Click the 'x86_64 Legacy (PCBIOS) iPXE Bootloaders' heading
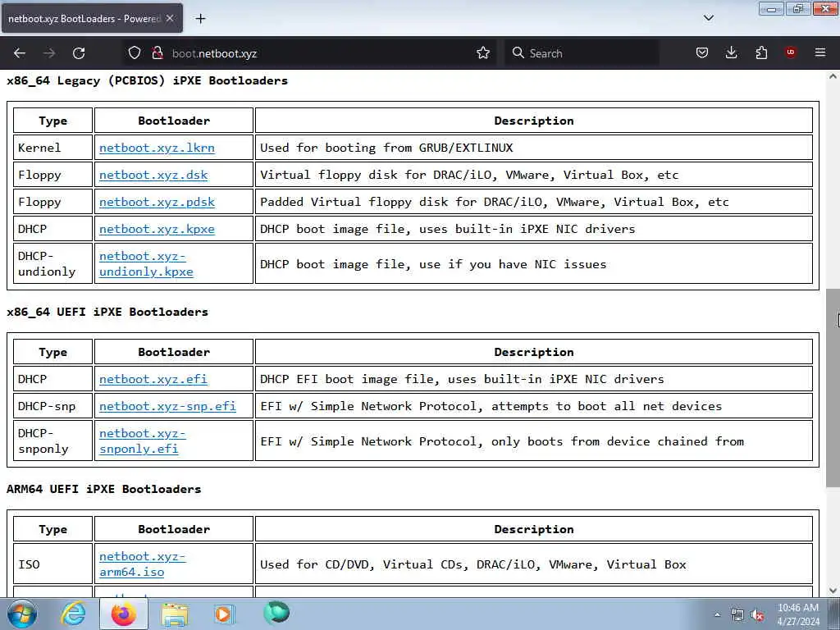 [x=147, y=80]
